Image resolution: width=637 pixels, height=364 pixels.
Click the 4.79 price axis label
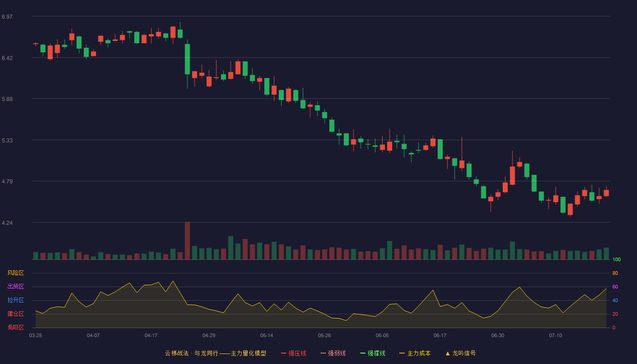point(7,182)
